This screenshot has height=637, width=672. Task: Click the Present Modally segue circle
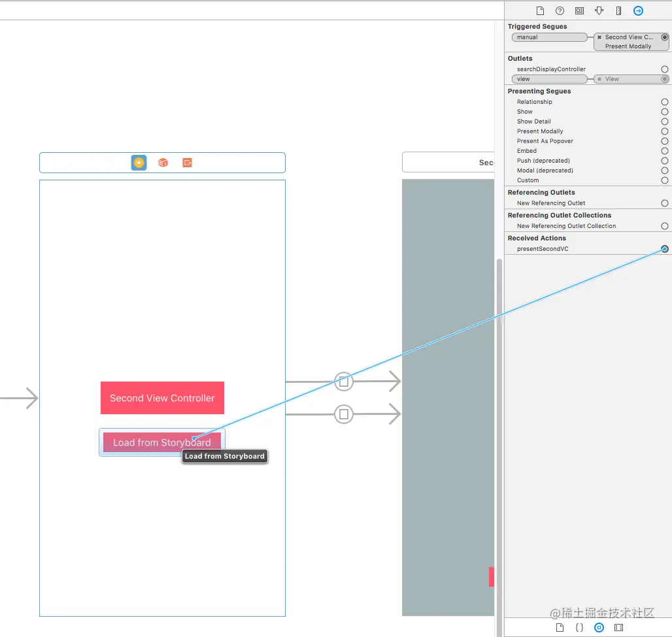coord(664,131)
